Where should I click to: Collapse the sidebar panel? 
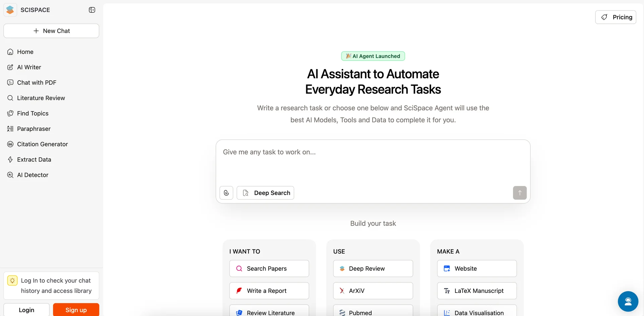coord(92,10)
